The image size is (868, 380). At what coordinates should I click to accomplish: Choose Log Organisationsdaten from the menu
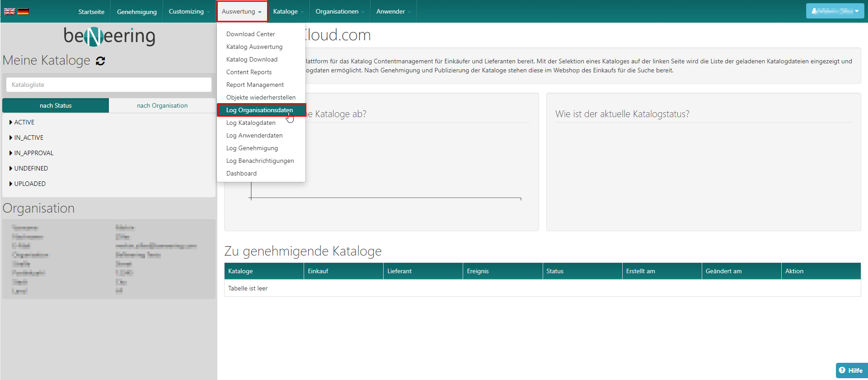[x=259, y=110]
